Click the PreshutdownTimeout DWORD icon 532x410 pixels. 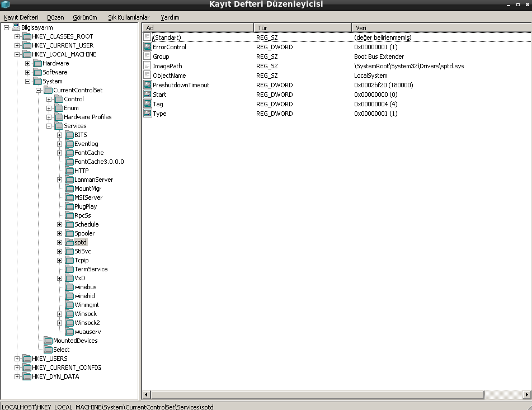click(147, 85)
